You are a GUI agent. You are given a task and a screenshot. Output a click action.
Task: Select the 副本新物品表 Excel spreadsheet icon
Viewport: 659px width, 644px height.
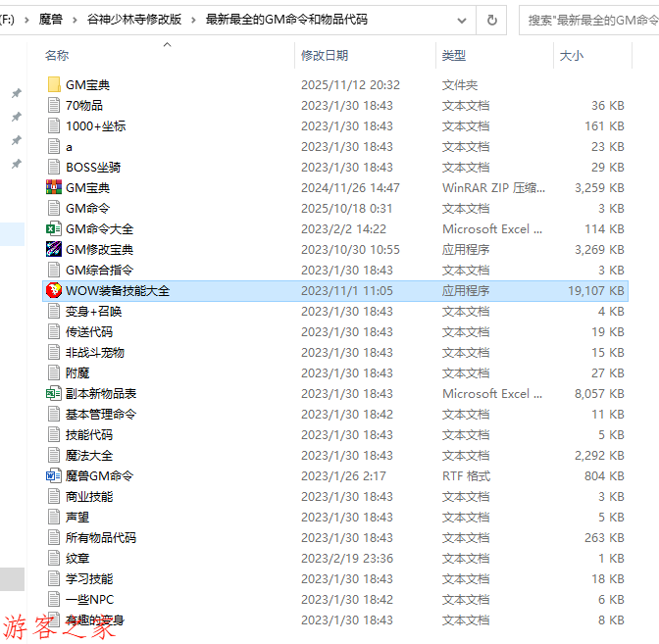tap(54, 394)
